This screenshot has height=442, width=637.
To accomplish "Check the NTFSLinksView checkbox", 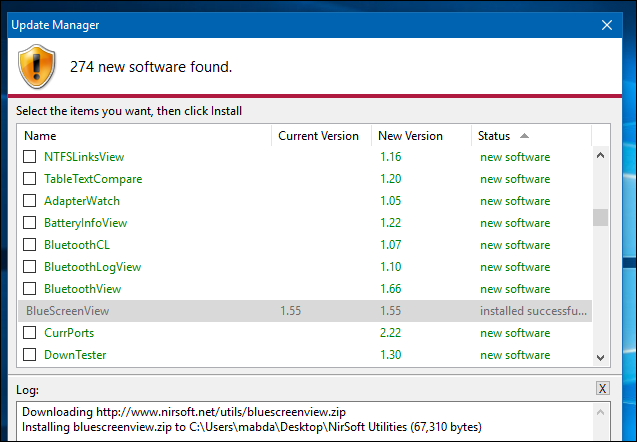I will click(29, 157).
